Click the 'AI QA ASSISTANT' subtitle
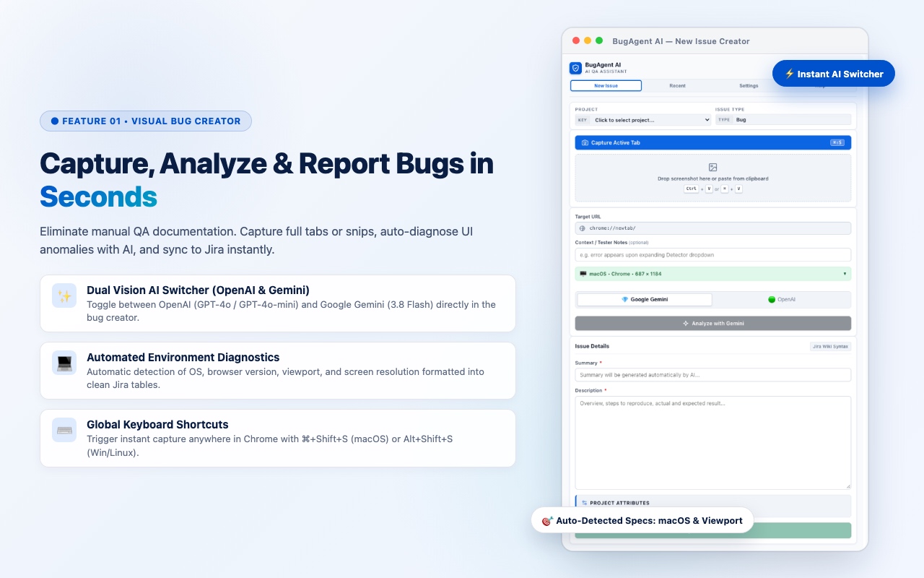This screenshot has width=924, height=578. point(606,72)
